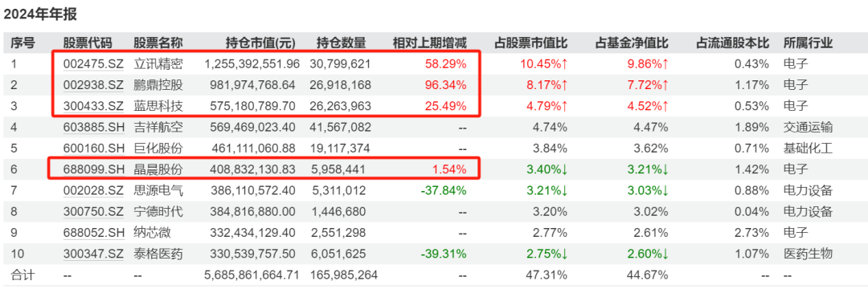
Task: Click the 2.73% float share ratio
Action: point(751,233)
